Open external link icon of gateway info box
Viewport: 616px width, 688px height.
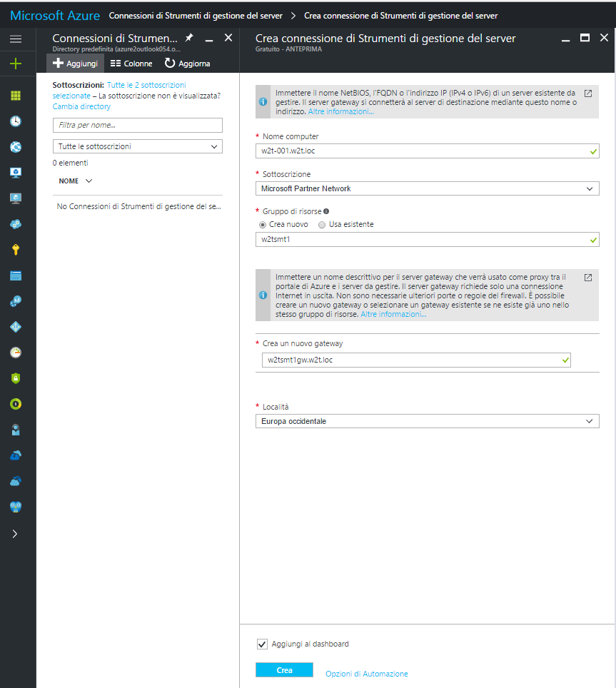(x=588, y=278)
